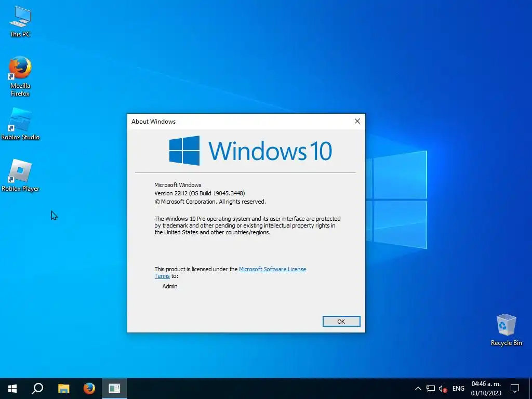532x399 pixels.
Task: Click the Windows 10 logo in dialog
Action: pos(250,151)
